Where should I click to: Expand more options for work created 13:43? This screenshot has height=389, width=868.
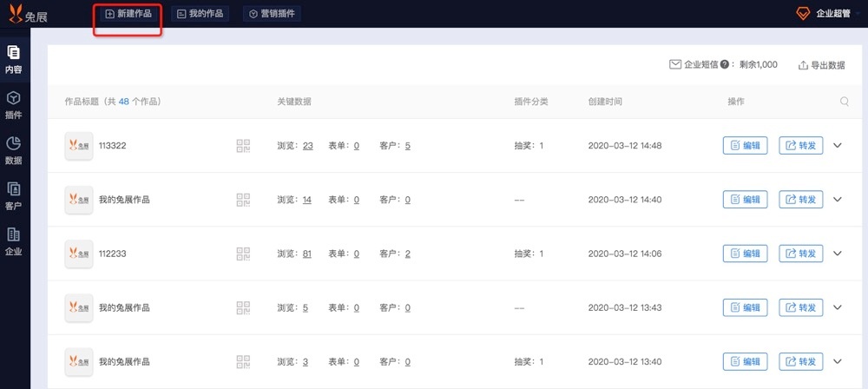coord(838,307)
